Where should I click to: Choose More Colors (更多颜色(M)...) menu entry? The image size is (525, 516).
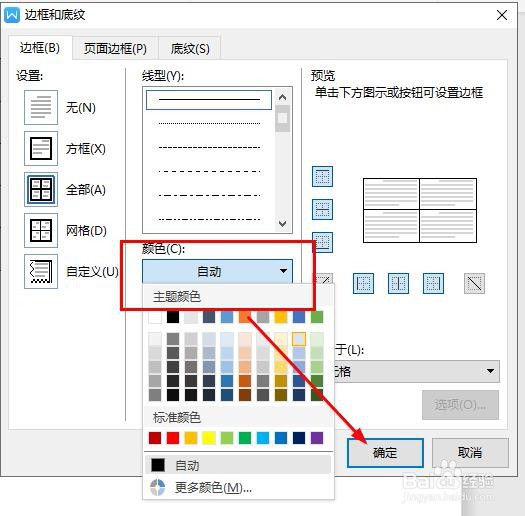click(x=238, y=488)
